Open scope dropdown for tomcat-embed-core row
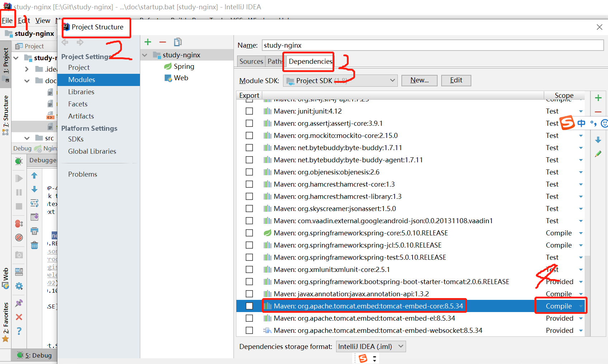This screenshot has width=608, height=364. [x=581, y=306]
